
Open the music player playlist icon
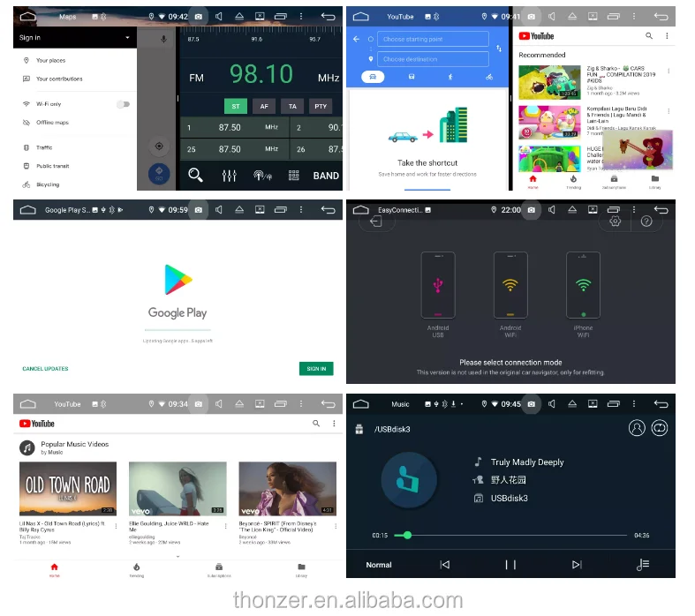643,565
